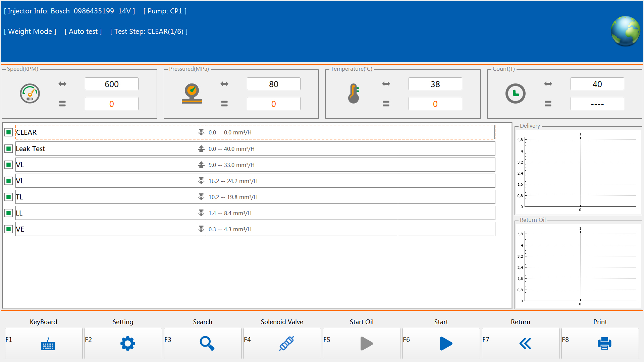The image size is (644, 362).
Task: Open the Solenoid Valve function
Action: [286, 344]
